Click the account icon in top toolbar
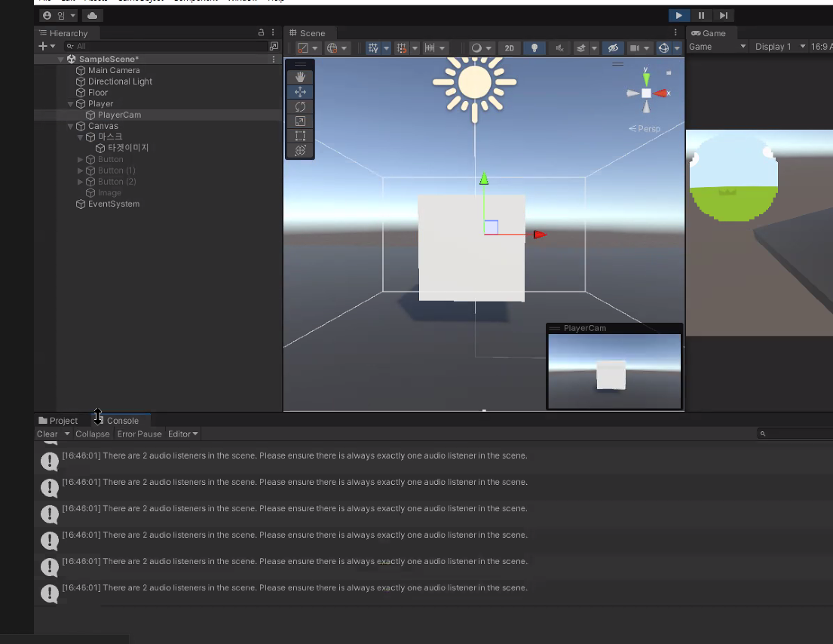The image size is (833, 644). click(x=47, y=15)
